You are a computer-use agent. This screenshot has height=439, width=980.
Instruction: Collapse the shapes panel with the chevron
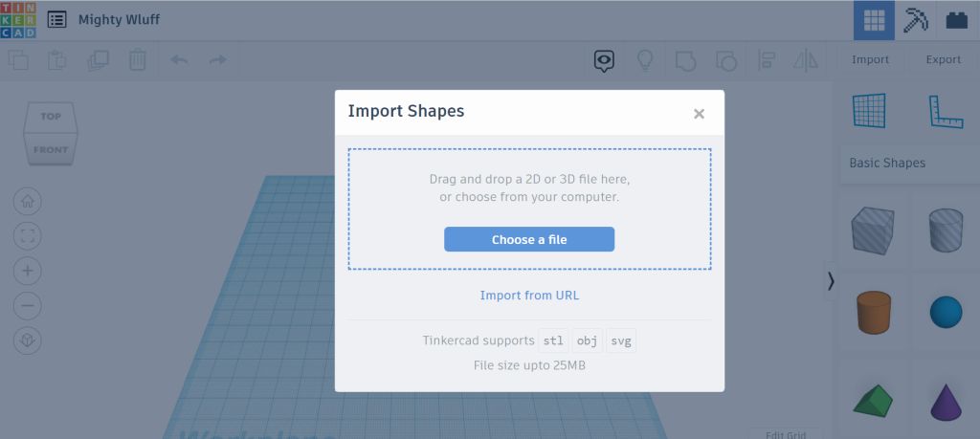click(831, 280)
